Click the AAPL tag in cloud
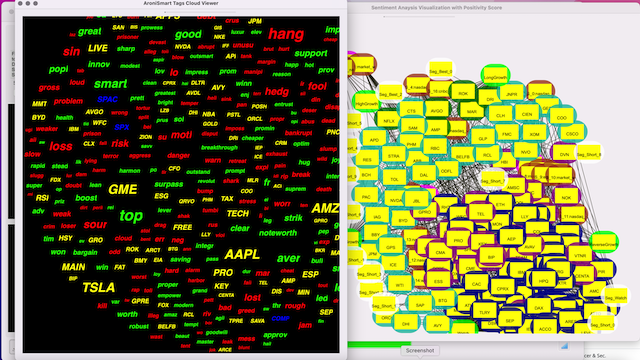Screen dimensions: 640x360 (x=242, y=254)
